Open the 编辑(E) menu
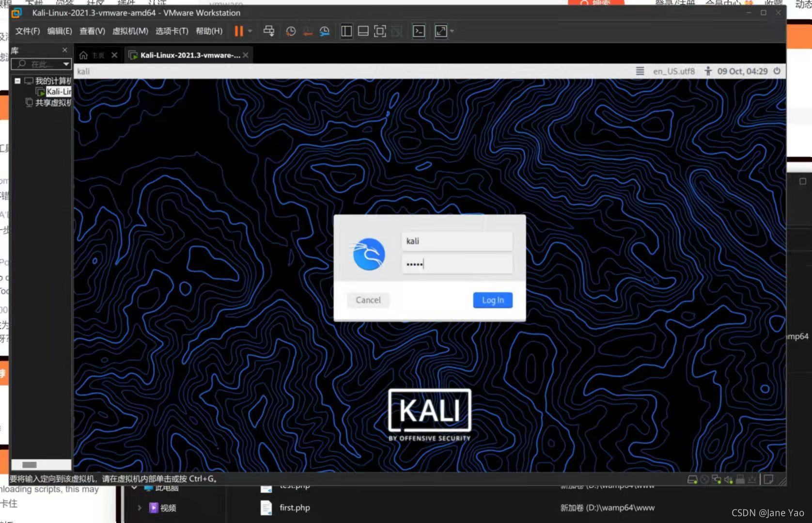Viewport: 812px width, 523px height. 60,31
